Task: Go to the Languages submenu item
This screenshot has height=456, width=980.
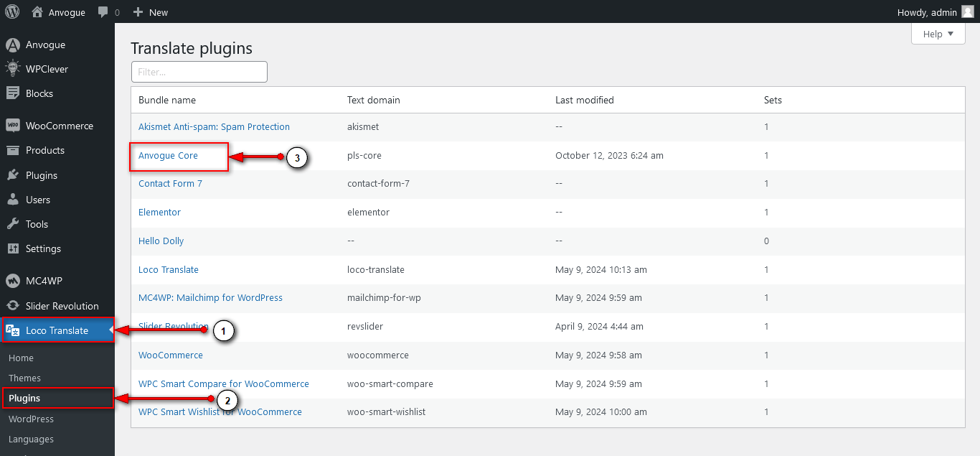Action: pyautogui.click(x=31, y=439)
